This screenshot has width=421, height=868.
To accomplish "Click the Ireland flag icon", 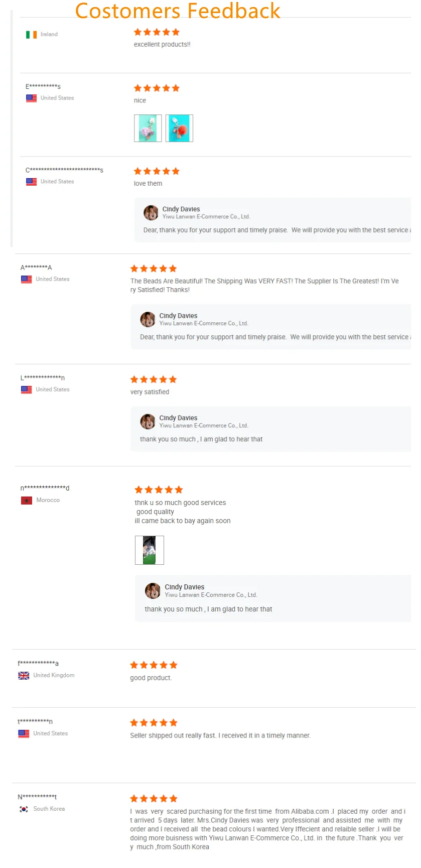I will coord(31,35).
